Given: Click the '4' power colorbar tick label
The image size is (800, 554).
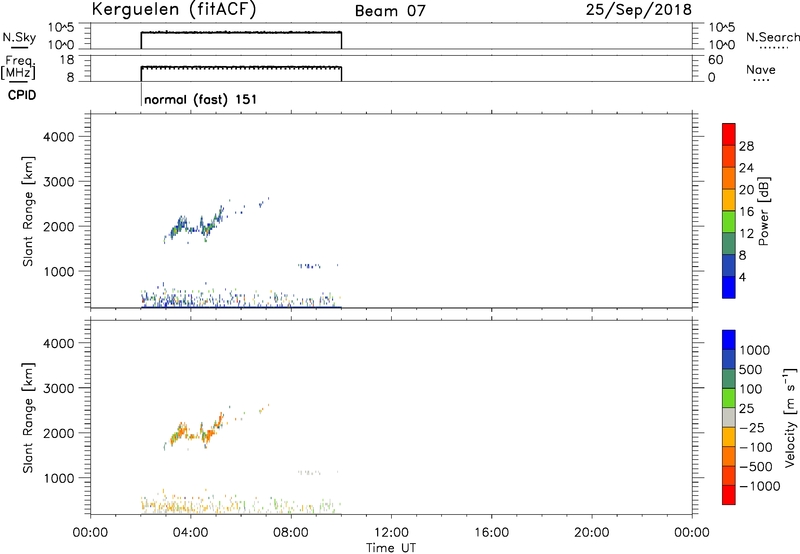Looking at the screenshot, I should tap(742, 277).
